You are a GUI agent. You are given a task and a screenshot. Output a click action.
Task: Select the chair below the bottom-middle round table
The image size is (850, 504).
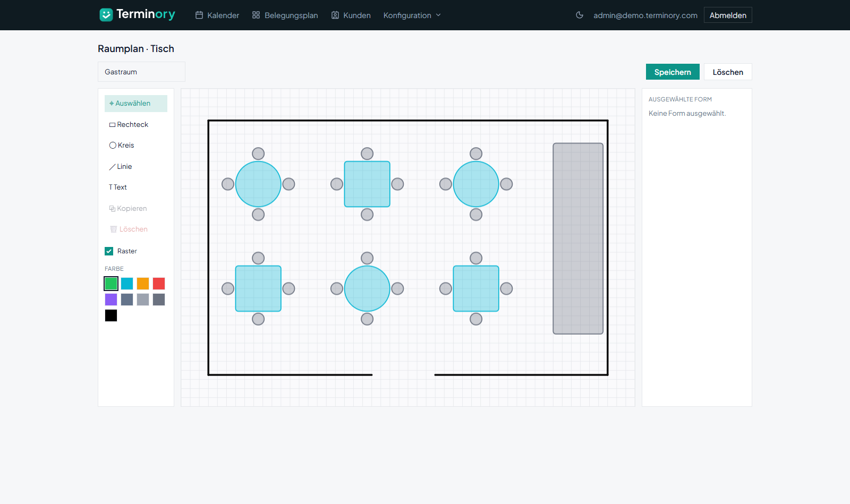click(367, 319)
